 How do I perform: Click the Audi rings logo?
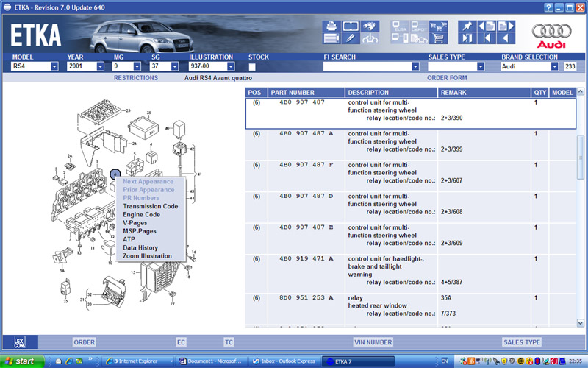pyautogui.click(x=551, y=31)
